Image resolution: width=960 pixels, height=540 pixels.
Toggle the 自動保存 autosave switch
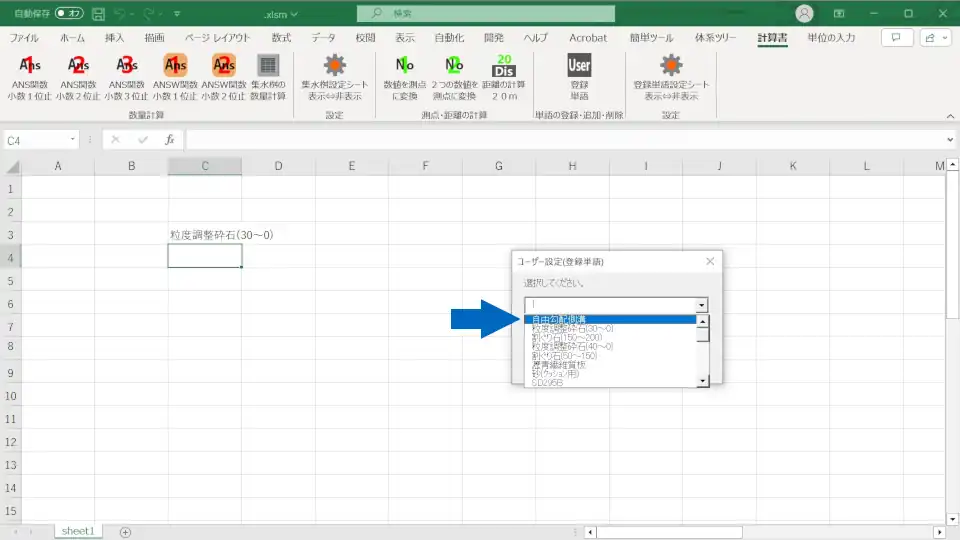69,13
